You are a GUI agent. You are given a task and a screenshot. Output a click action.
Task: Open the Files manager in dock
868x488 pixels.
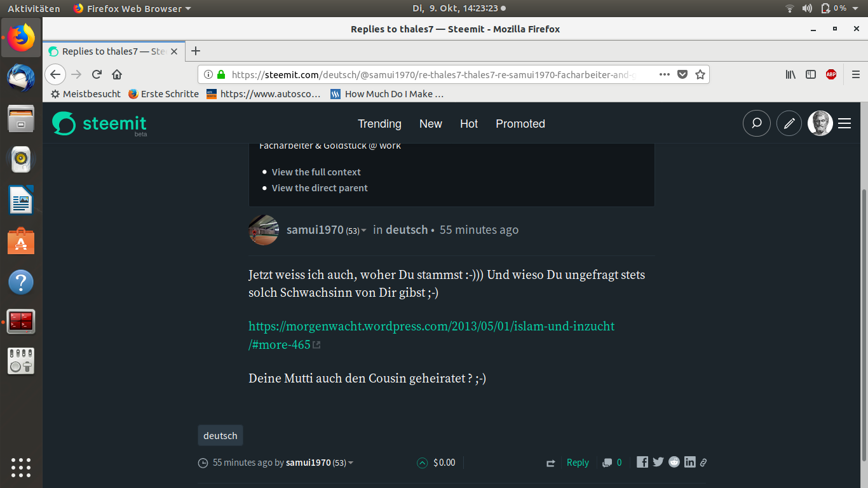[x=21, y=119]
